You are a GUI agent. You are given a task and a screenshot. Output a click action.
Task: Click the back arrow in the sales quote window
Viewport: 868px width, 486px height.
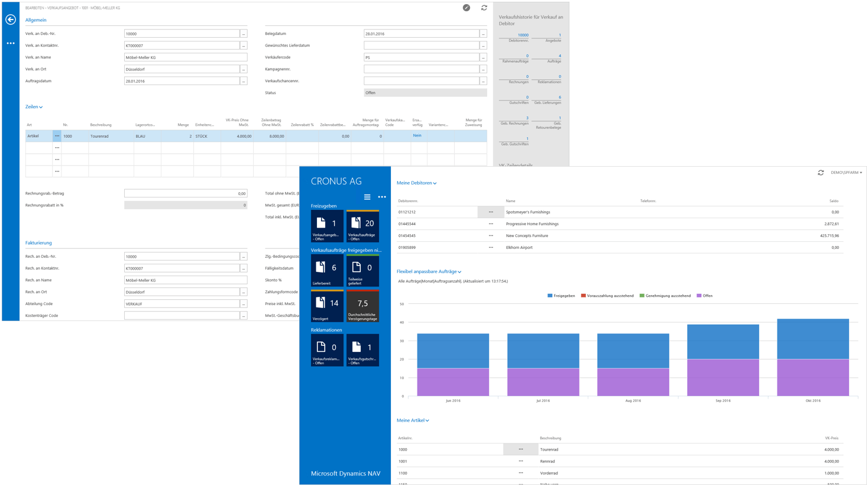[11, 20]
